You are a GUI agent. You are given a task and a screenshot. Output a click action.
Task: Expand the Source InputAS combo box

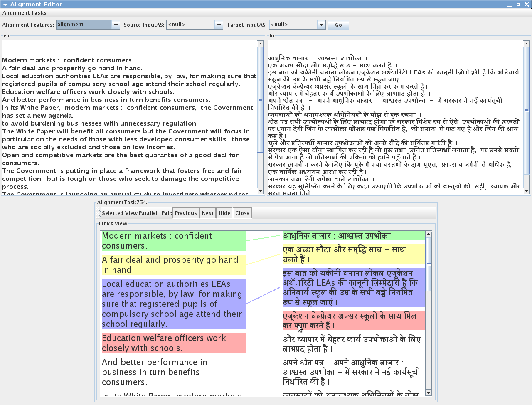point(219,25)
